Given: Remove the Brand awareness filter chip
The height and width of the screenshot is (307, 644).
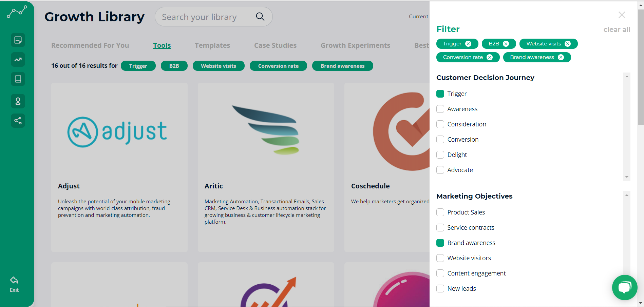Looking at the screenshot, I should pos(561,57).
